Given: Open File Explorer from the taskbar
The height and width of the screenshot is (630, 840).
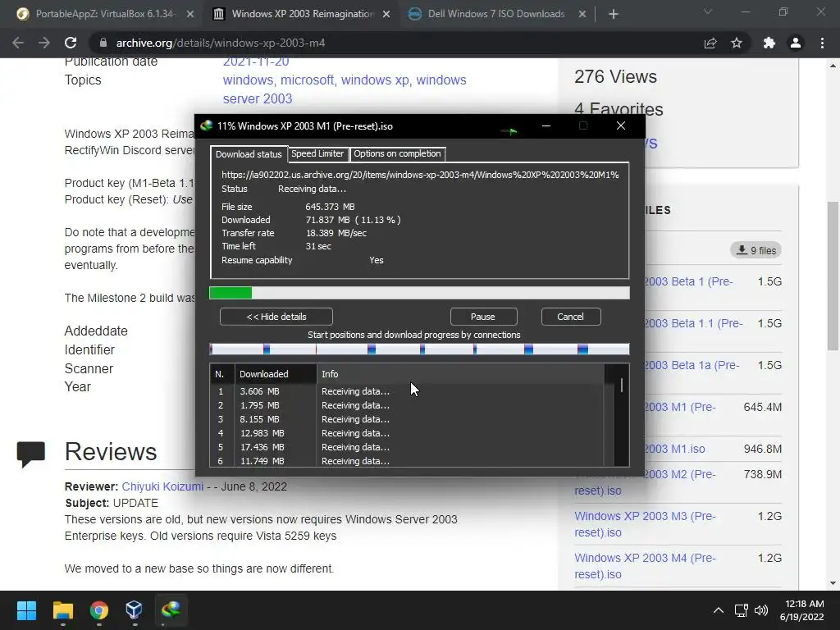Looking at the screenshot, I should (x=62, y=610).
